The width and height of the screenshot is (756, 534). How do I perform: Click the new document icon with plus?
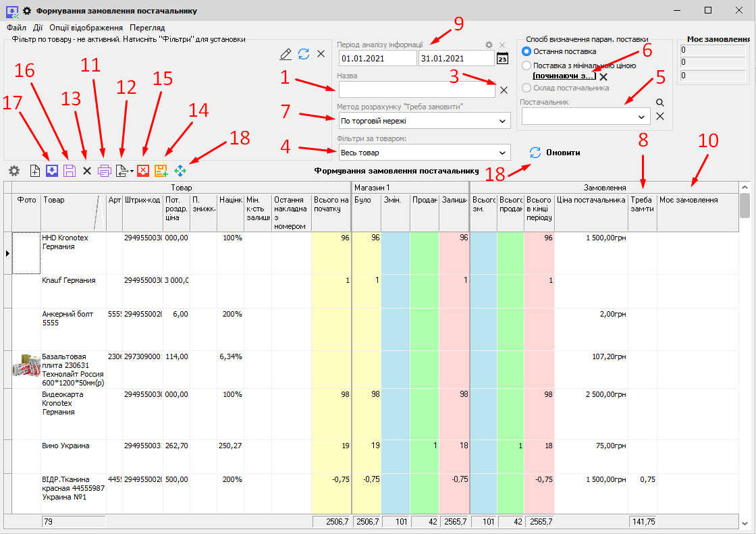(35, 171)
